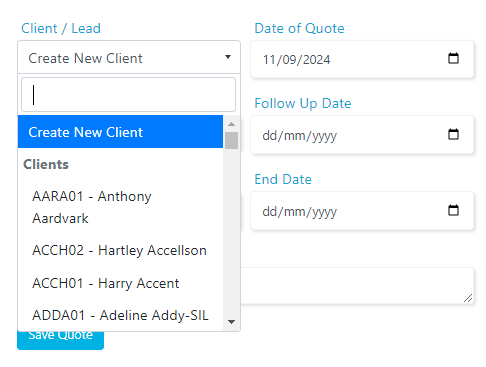486x367 pixels.
Task: Click the Save Quote button
Action: pos(60,340)
